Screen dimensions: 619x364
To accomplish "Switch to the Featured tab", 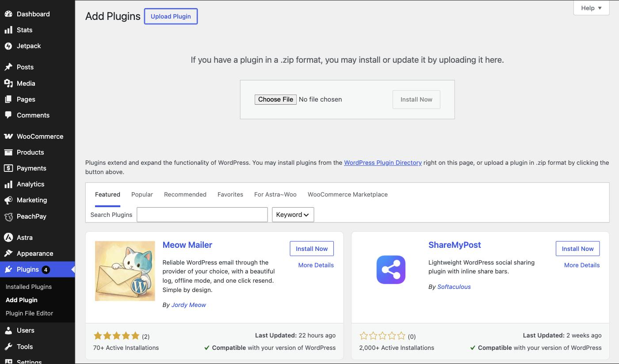I will click(107, 194).
